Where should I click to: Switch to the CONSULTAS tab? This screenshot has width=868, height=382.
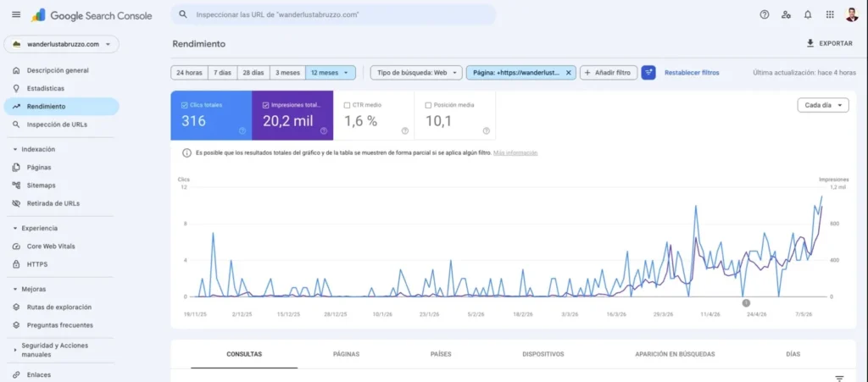(x=244, y=354)
